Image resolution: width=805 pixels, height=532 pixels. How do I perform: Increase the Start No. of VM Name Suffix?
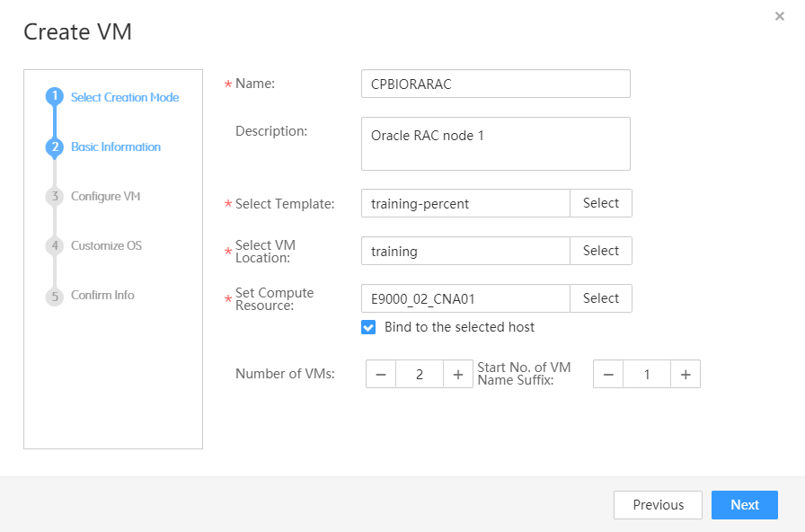(x=685, y=375)
